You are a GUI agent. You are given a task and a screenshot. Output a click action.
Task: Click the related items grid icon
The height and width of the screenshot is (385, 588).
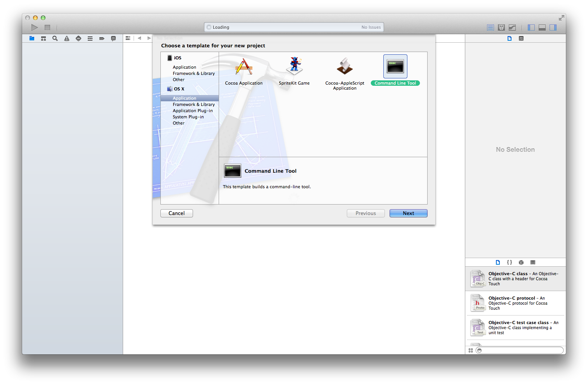[128, 38]
